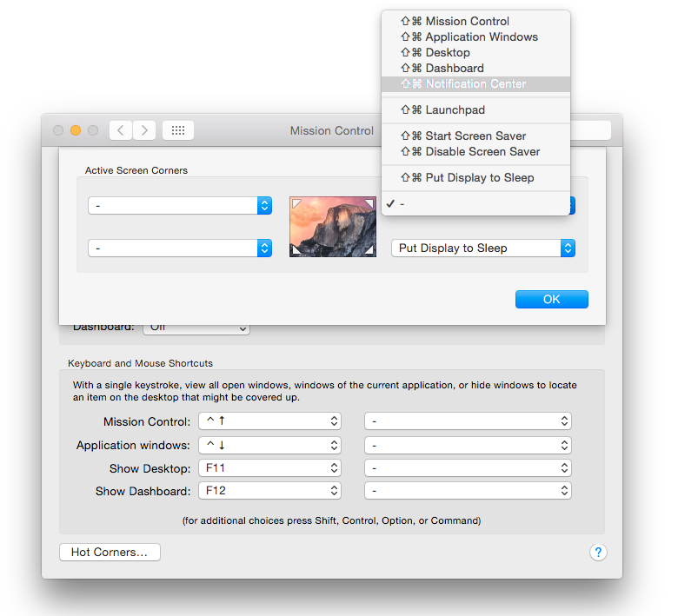Open Show Dashboard mouse shortcut dropdown
The height and width of the screenshot is (616, 678).
(x=468, y=491)
